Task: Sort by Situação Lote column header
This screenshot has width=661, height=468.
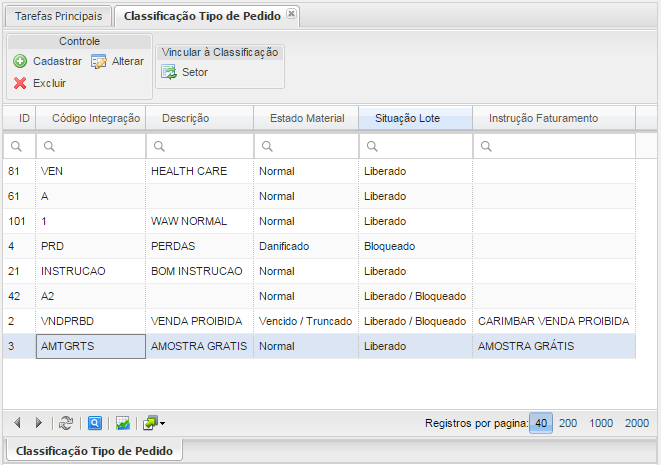Action: tap(416, 118)
